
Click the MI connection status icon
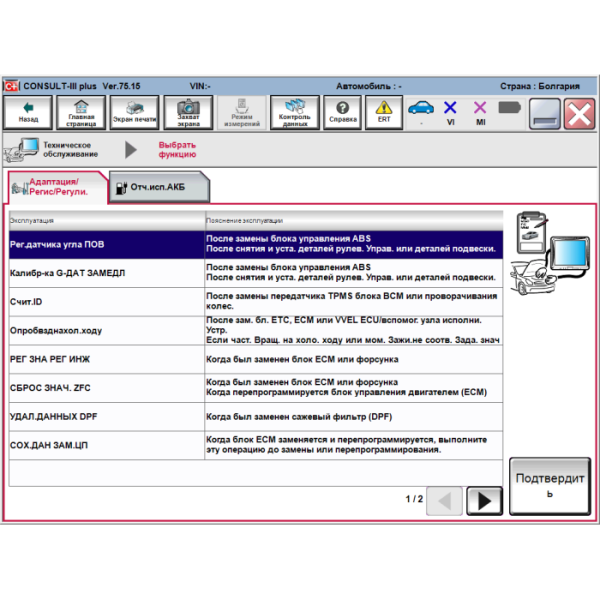(x=480, y=111)
